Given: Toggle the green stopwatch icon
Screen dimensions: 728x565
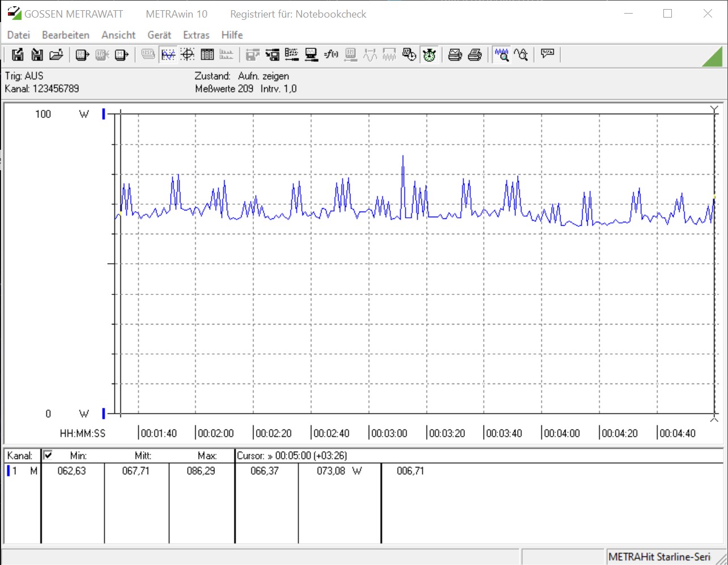Looking at the screenshot, I should 429,54.
